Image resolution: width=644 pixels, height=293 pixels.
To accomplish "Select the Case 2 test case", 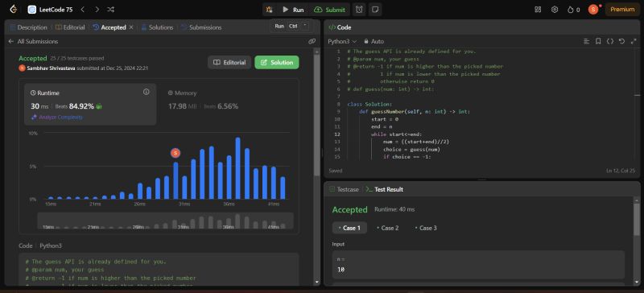I will (387, 228).
